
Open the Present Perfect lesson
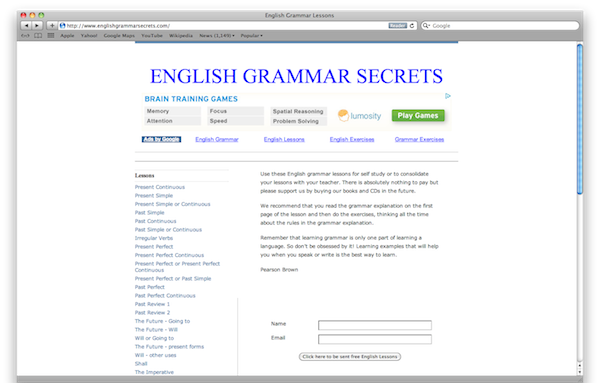[154, 246]
